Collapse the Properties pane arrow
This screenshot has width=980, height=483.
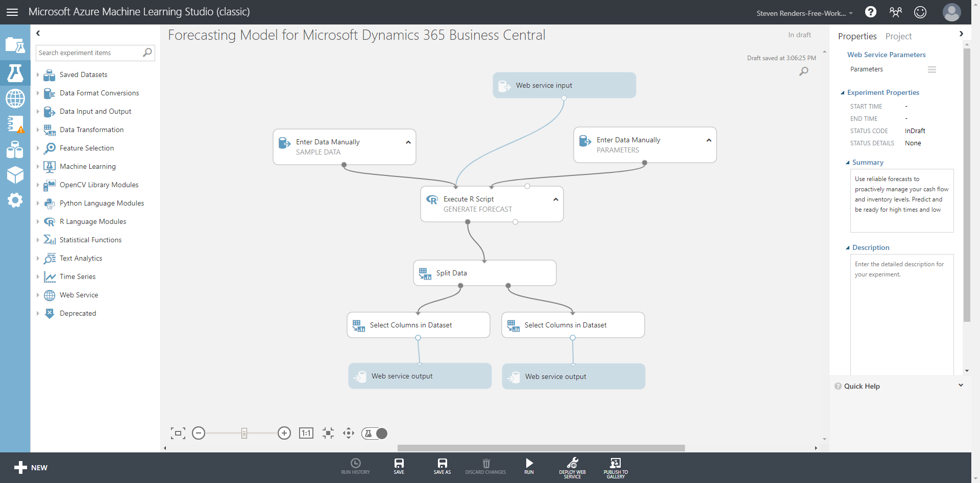coord(961,34)
